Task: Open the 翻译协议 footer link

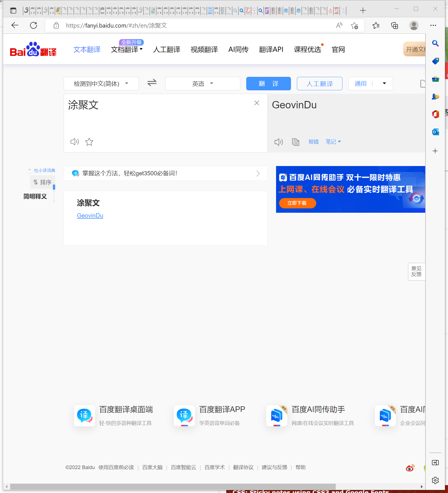Action: [x=243, y=467]
